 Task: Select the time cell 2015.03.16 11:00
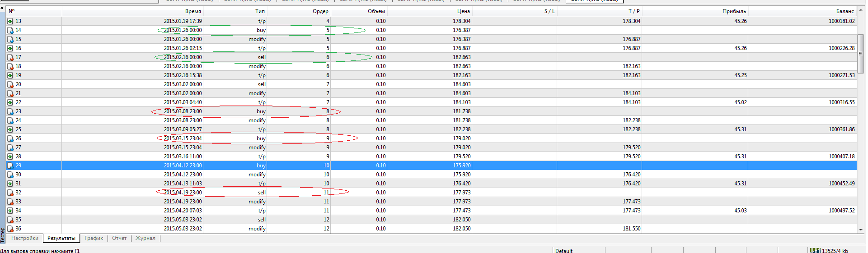click(x=183, y=156)
